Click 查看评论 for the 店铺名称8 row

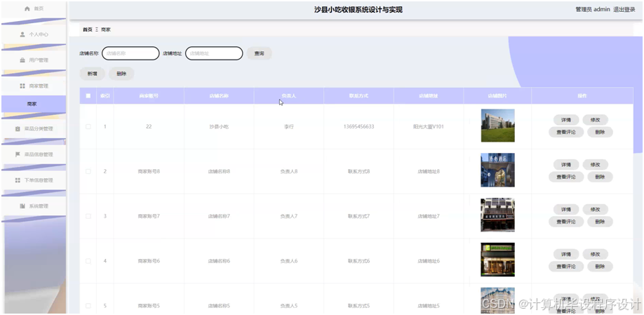566,177
